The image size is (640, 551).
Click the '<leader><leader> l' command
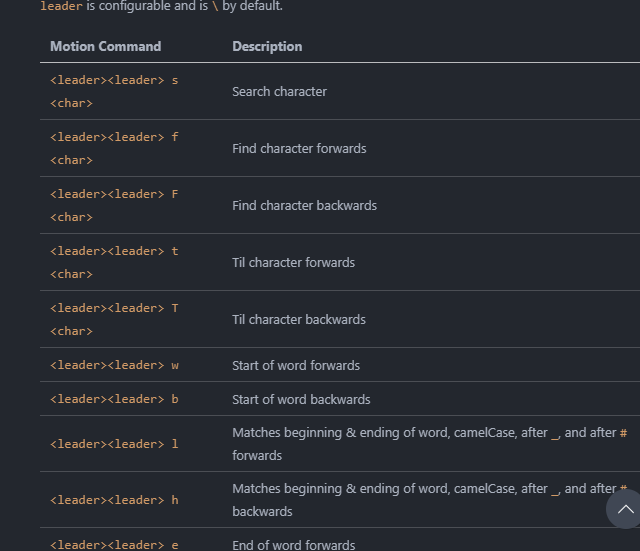[114, 444]
